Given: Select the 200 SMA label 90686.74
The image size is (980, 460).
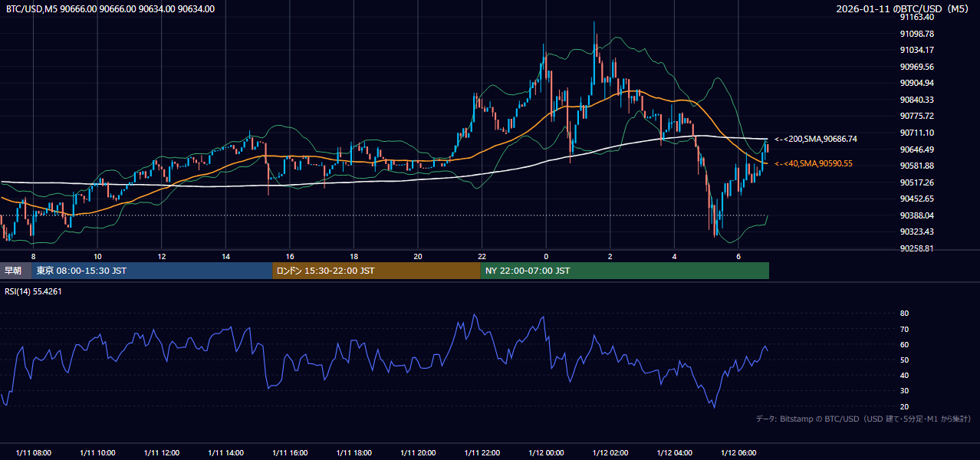Looking at the screenshot, I should click(x=816, y=139).
